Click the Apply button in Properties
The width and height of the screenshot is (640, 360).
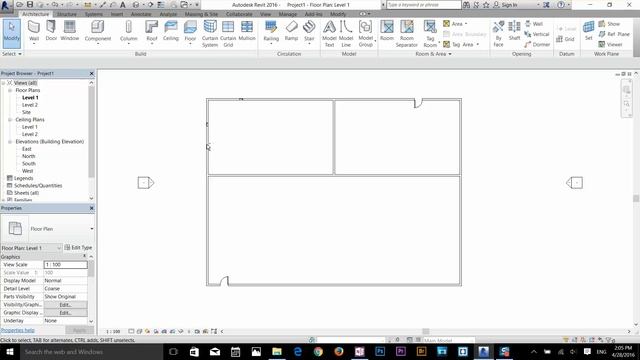click(x=79, y=330)
